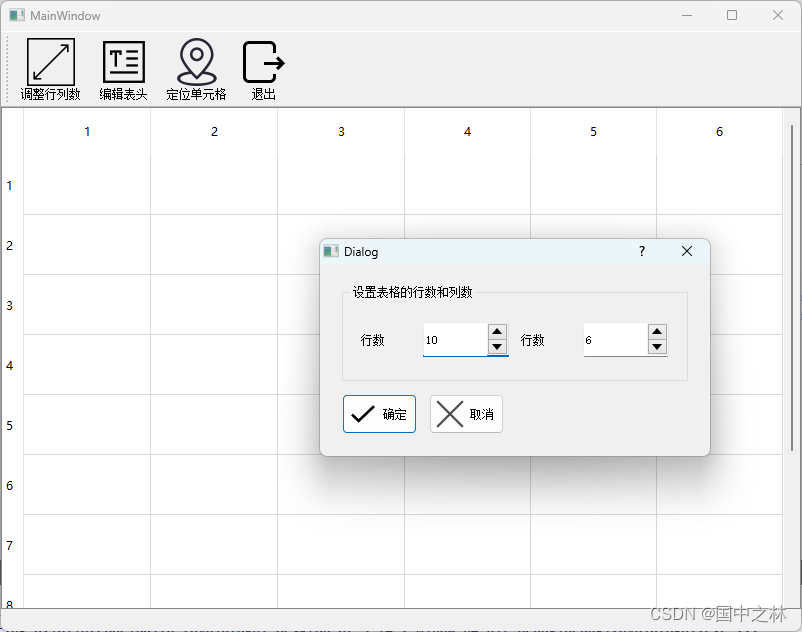Screen dimensions: 802x632
Task: Close the MainWindow
Action: (777, 15)
